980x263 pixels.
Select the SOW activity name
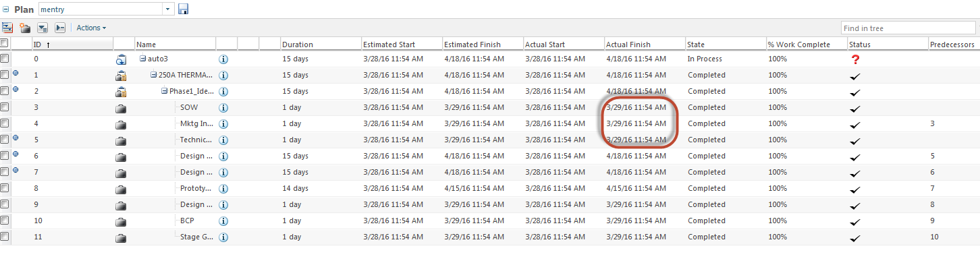click(189, 107)
